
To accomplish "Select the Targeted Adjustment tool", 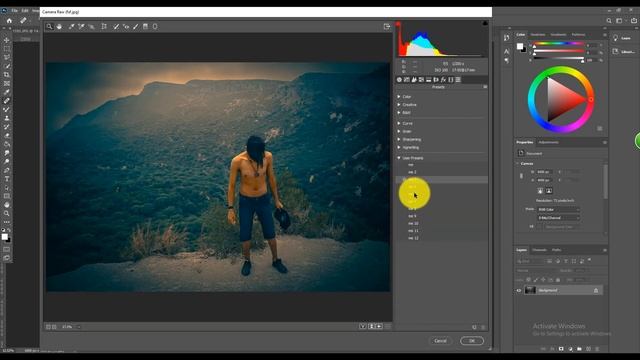I will pos(91,27).
